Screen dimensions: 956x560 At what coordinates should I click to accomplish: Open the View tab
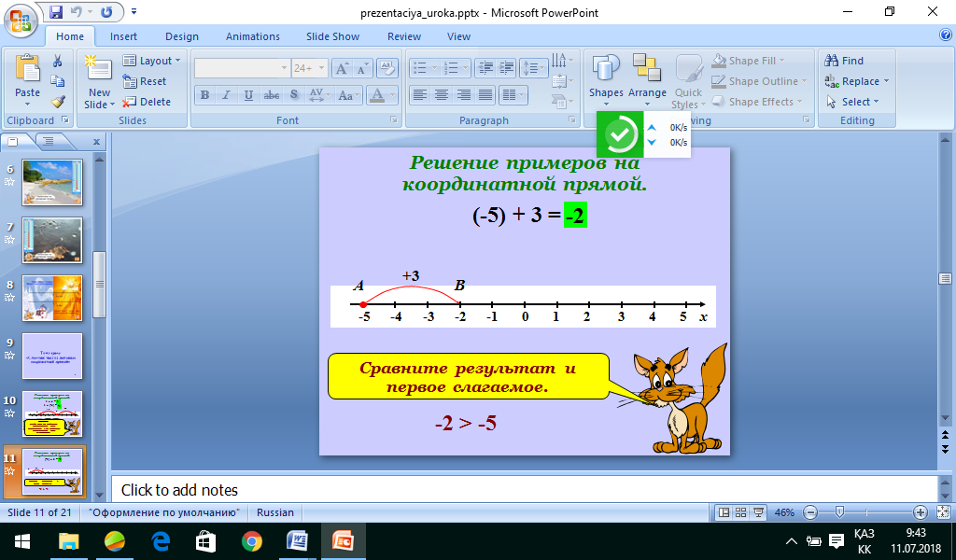click(x=458, y=36)
